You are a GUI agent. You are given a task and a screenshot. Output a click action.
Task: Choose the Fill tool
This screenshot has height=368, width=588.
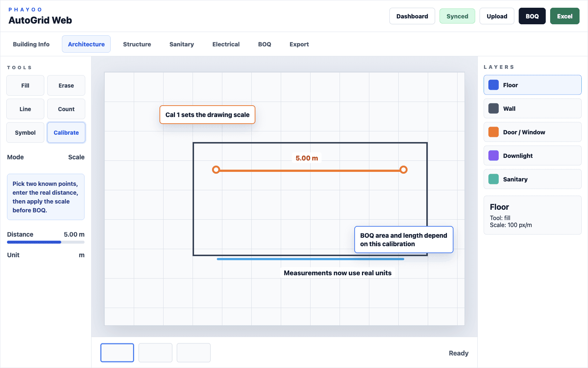25,85
